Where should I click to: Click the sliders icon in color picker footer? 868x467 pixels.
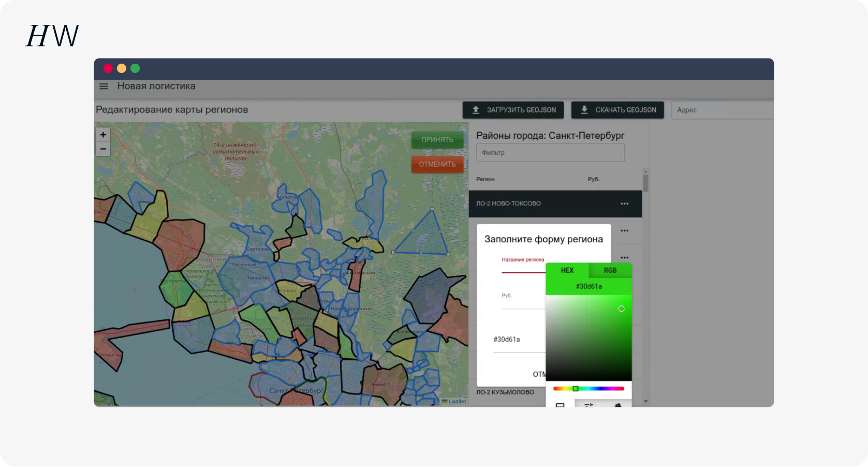click(589, 405)
